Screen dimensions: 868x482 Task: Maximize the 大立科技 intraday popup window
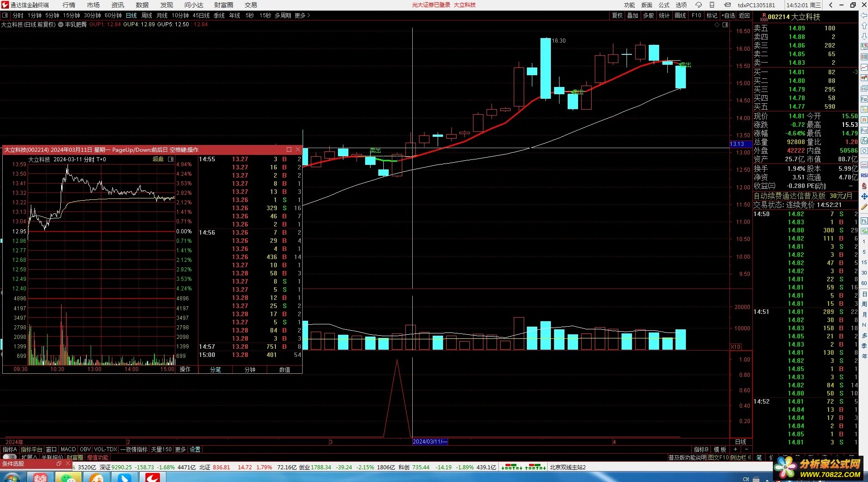click(x=289, y=149)
